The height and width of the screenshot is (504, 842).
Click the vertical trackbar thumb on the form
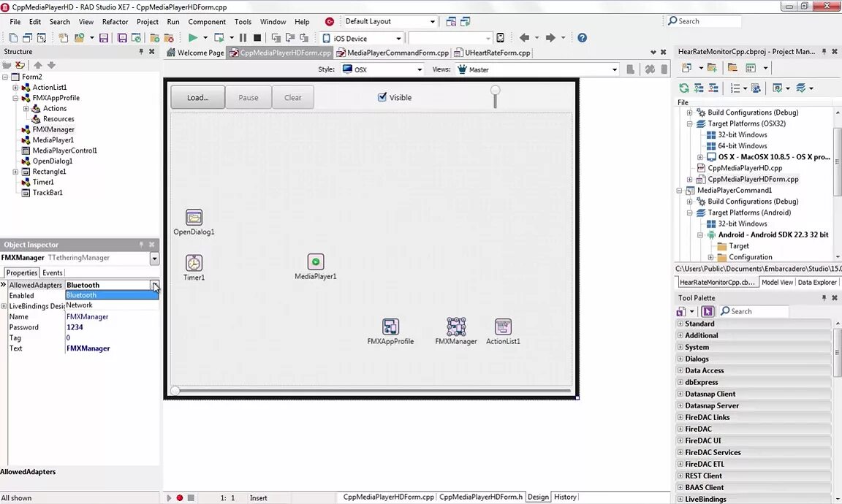pos(495,90)
